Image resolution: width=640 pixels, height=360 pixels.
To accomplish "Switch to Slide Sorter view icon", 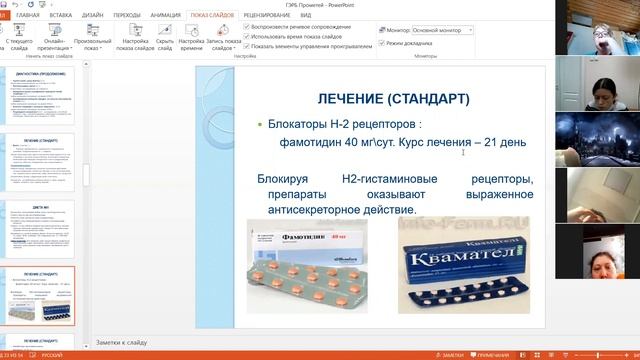I will click(x=537, y=355).
